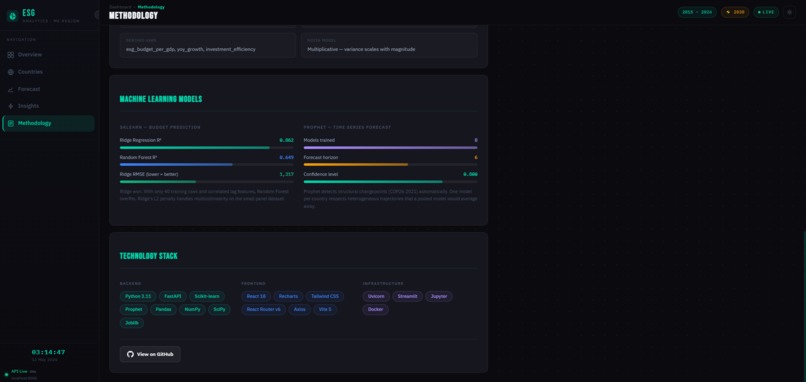Click the Ridge Regression R² progress bar
This screenshot has height=382, width=806.
[207, 148]
